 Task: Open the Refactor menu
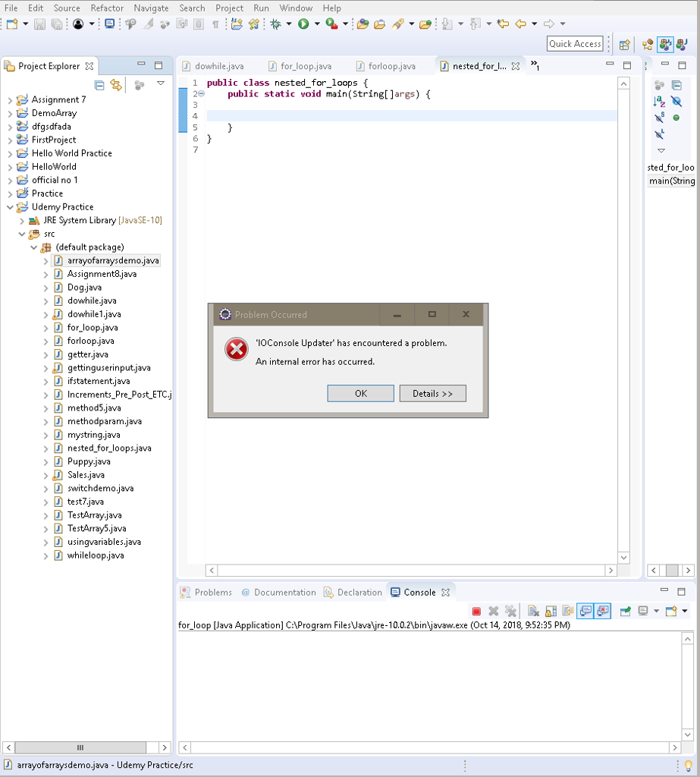(107, 8)
